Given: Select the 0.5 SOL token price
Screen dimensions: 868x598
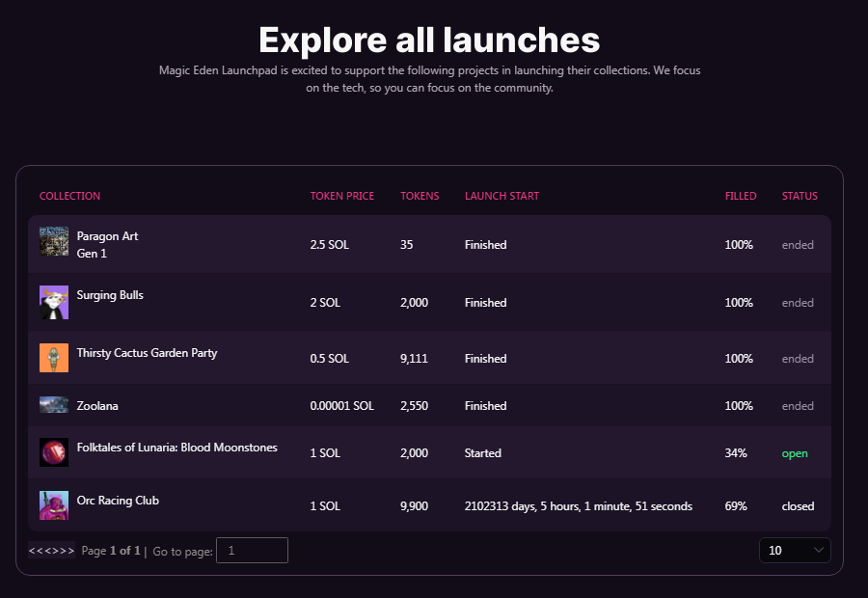Looking at the screenshot, I should (x=330, y=359).
